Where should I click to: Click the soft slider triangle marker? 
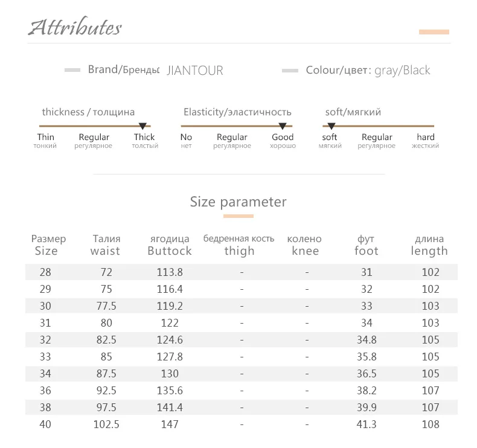[331, 126]
